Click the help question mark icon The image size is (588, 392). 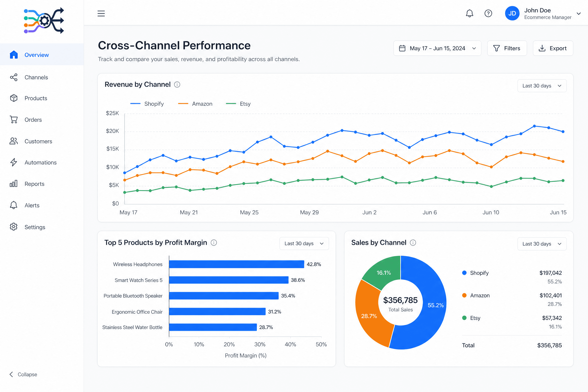pyautogui.click(x=488, y=13)
